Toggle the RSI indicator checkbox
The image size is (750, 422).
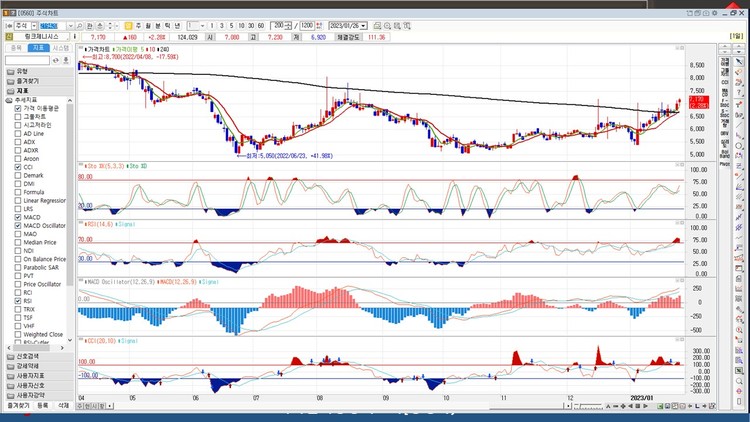(x=18, y=300)
